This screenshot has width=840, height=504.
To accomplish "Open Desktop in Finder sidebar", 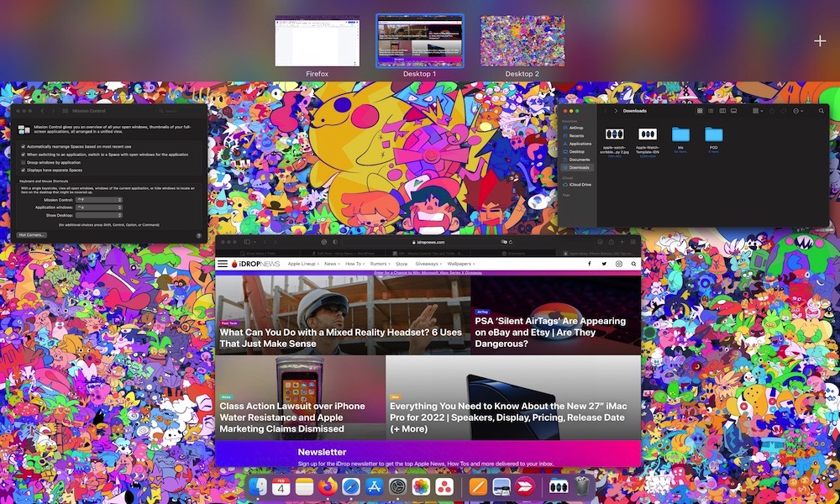I will click(576, 151).
